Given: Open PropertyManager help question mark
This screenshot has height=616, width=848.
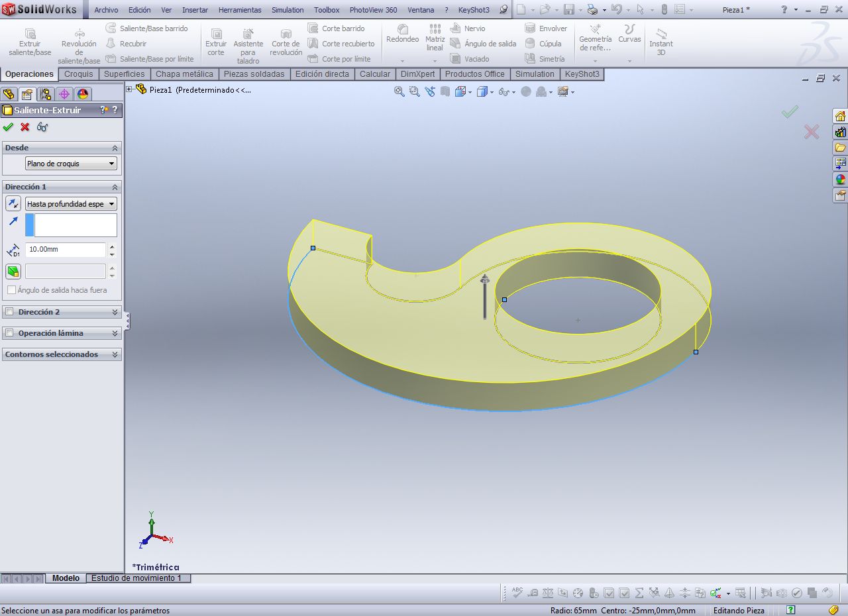Looking at the screenshot, I should pos(115,110).
